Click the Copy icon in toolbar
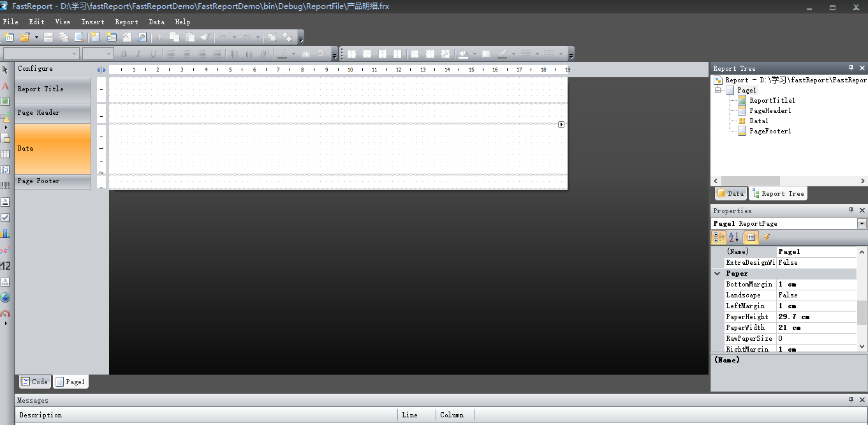Viewport: 868px width, 425px height. pyautogui.click(x=174, y=38)
